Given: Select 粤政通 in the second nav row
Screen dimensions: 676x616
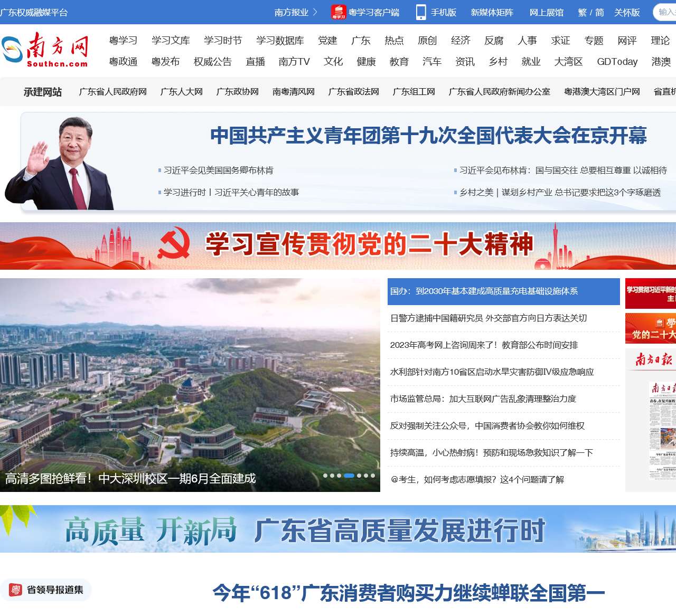Looking at the screenshot, I should point(123,62).
